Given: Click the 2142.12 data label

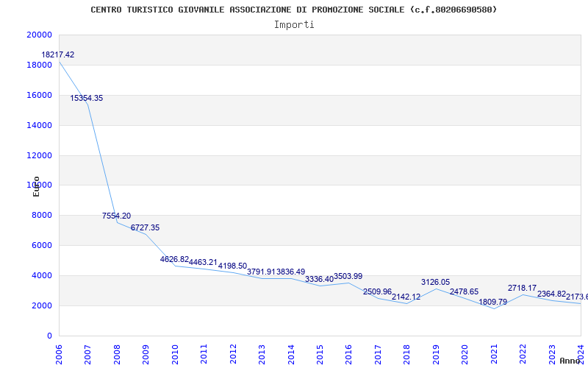Looking at the screenshot, I should click(406, 297).
